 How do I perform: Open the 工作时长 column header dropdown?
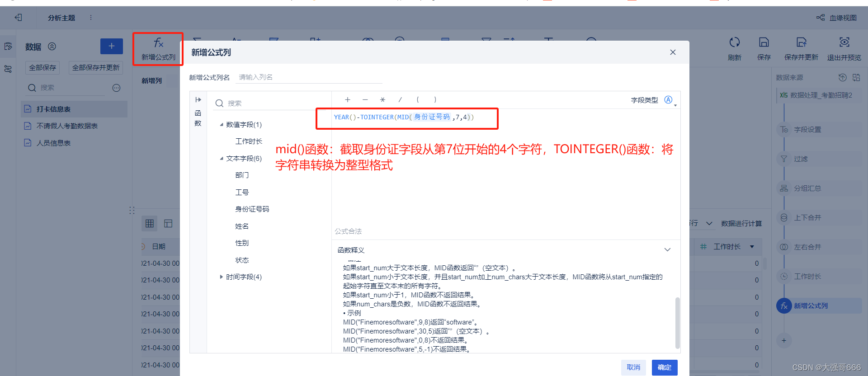752,247
